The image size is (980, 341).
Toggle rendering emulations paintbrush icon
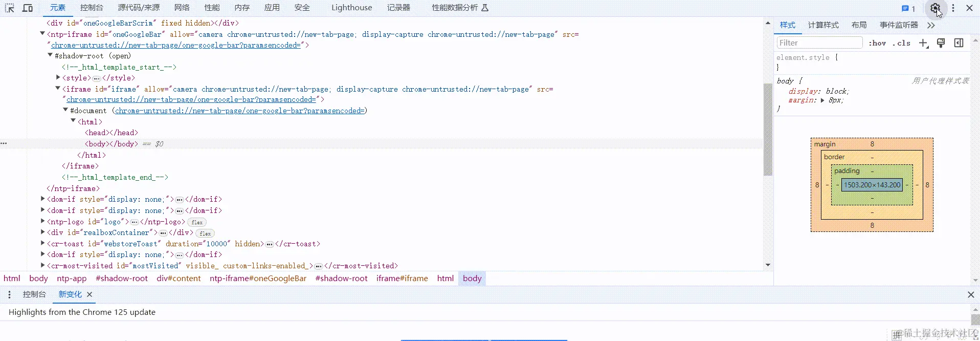(941, 43)
